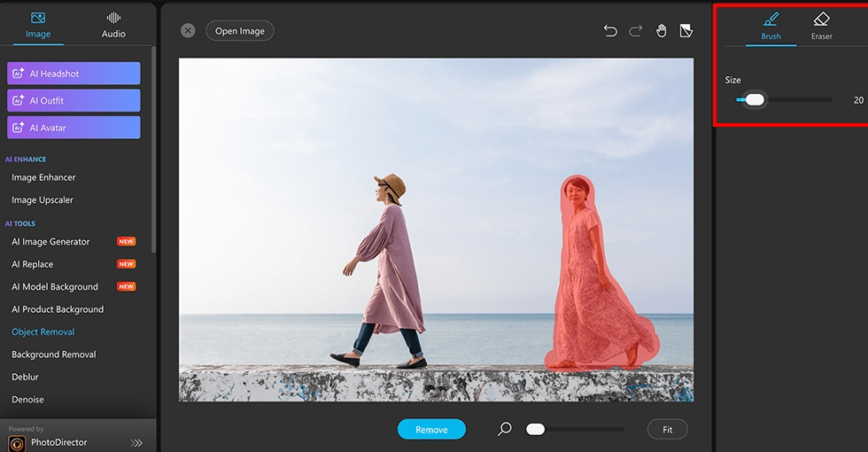
Task: Select AI Image Generator from sidebar
Action: (x=50, y=241)
